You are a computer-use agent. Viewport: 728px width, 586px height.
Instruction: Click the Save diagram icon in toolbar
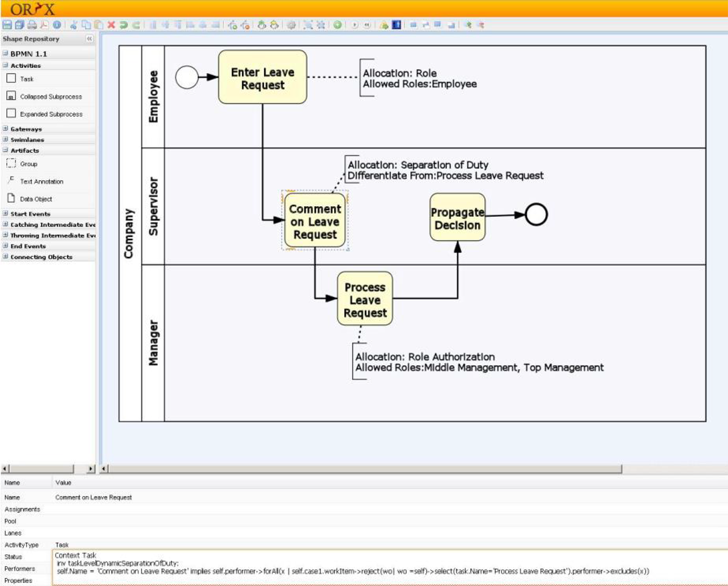pyautogui.click(x=7, y=25)
